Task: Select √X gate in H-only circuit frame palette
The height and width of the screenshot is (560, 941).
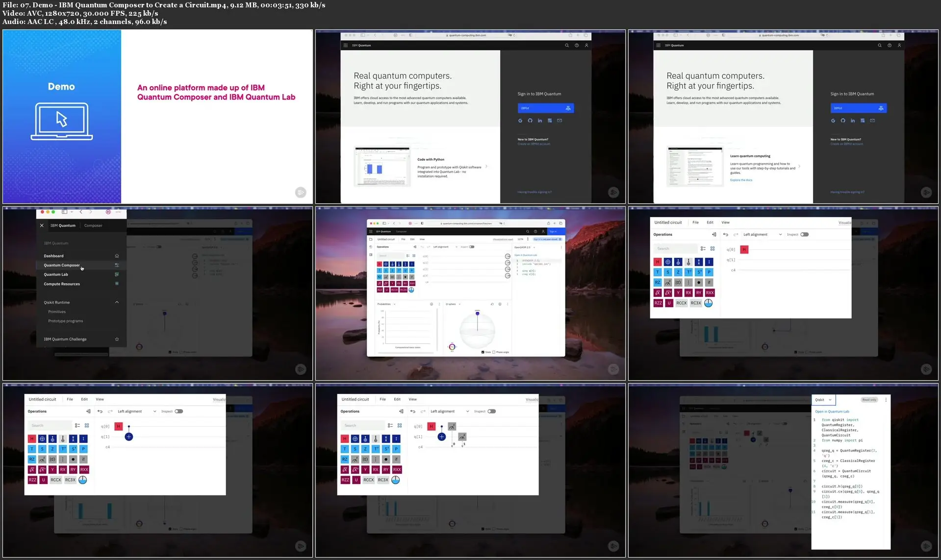Action: coord(658,293)
